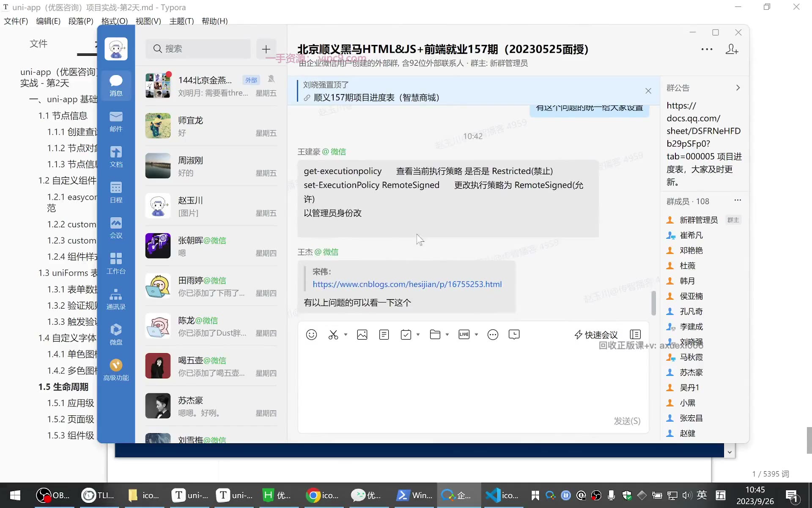Open the Windows Start menu
The width and height of the screenshot is (812, 508).
(15, 495)
